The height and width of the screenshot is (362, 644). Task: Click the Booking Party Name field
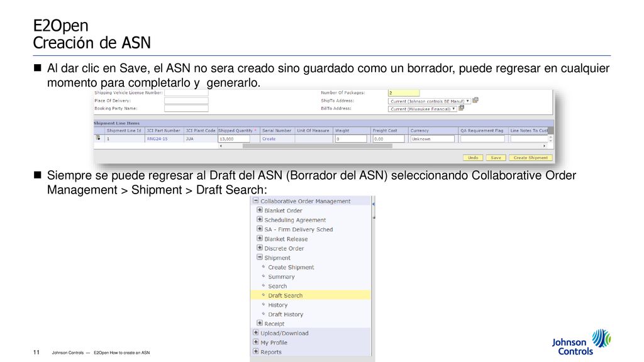[186, 108]
